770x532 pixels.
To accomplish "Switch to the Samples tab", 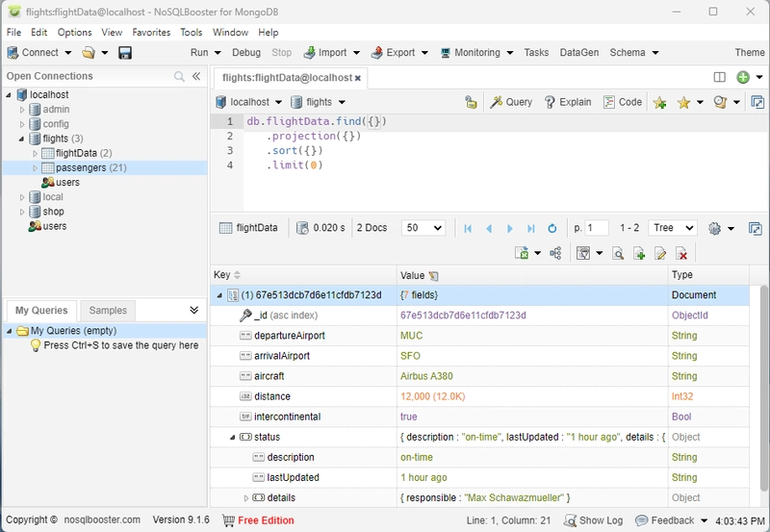I will pos(108,310).
